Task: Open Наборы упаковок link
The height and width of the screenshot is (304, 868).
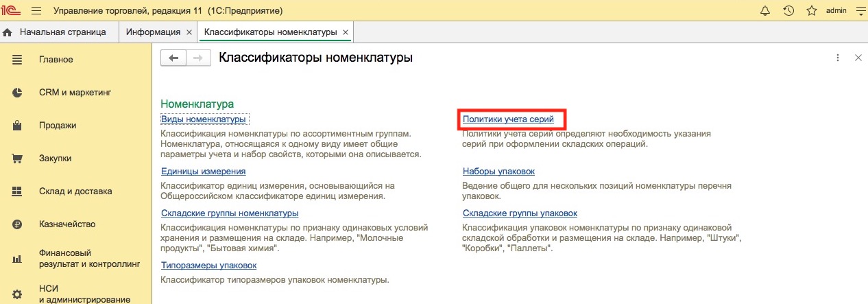Action: tap(498, 171)
